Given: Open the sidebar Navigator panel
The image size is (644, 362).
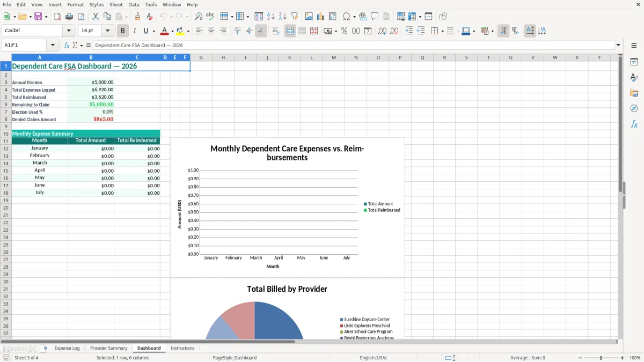Looking at the screenshot, I should pos(634,108).
